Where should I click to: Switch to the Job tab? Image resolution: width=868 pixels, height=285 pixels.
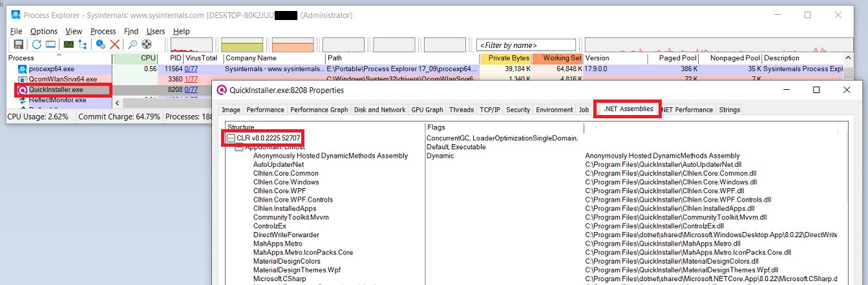click(x=584, y=110)
